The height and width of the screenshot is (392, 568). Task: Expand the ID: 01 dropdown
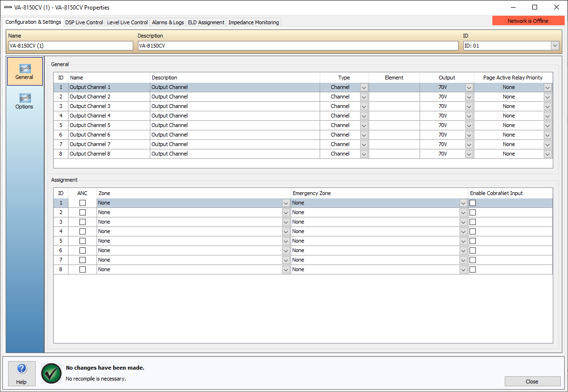555,46
